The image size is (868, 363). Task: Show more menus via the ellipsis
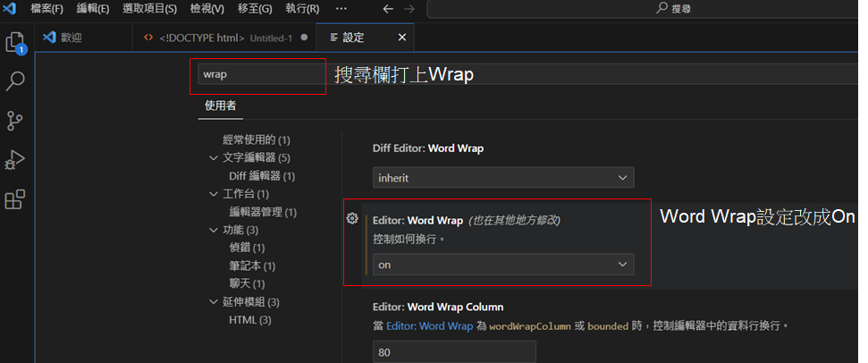click(x=341, y=9)
